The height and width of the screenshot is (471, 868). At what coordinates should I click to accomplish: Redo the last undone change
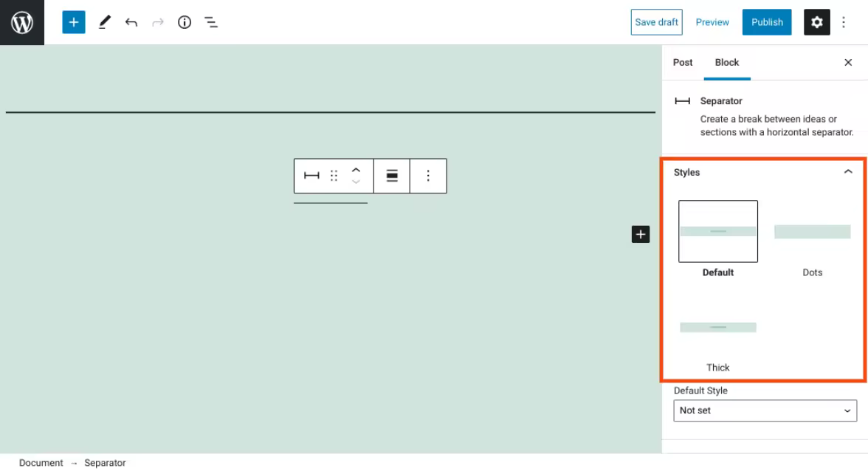tap(158, 22)
